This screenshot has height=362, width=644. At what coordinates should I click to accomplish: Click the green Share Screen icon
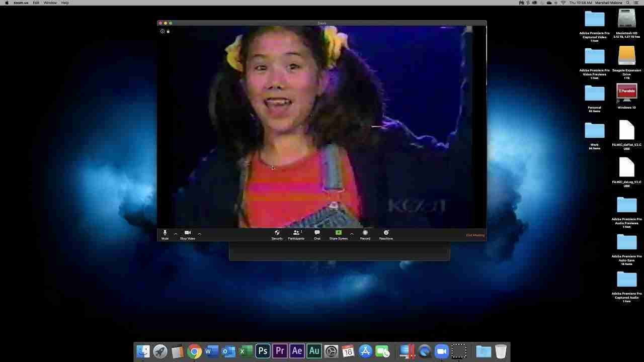(338, 233)
